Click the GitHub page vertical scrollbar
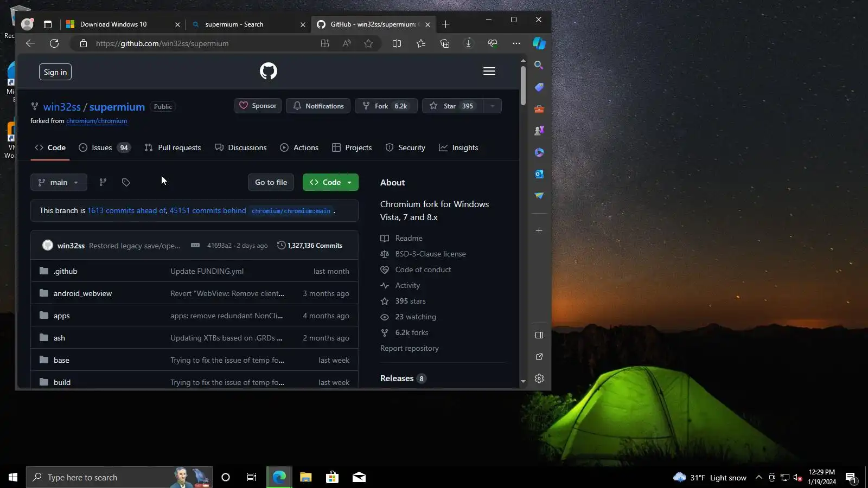The image size is (868, 488). click(x=523, y=86)
